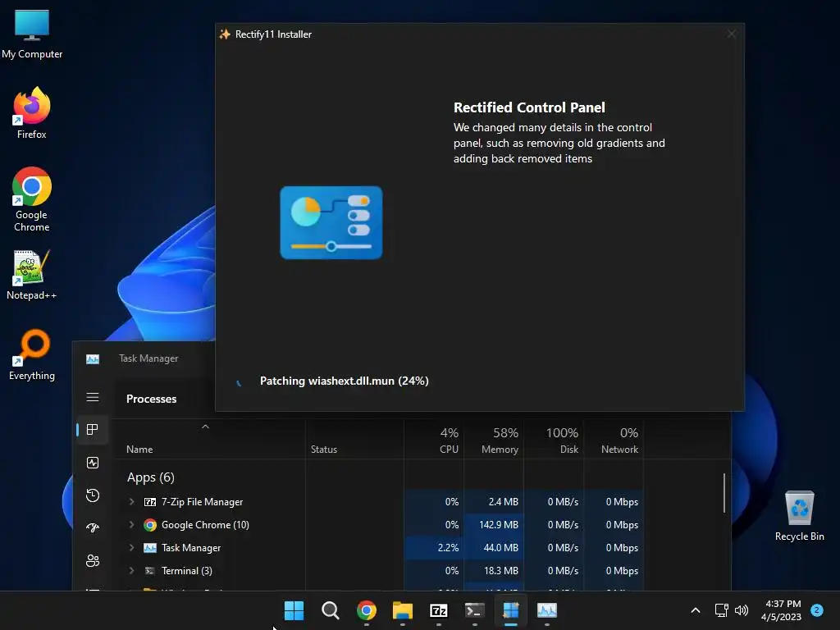Screen dimensions: 840x630
Task: Open Notepad++ desktop shortcut
Action: point(32,274)
